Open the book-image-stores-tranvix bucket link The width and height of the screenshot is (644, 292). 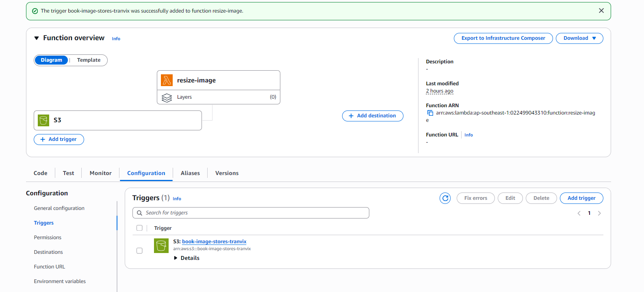(x=214, y=242)
